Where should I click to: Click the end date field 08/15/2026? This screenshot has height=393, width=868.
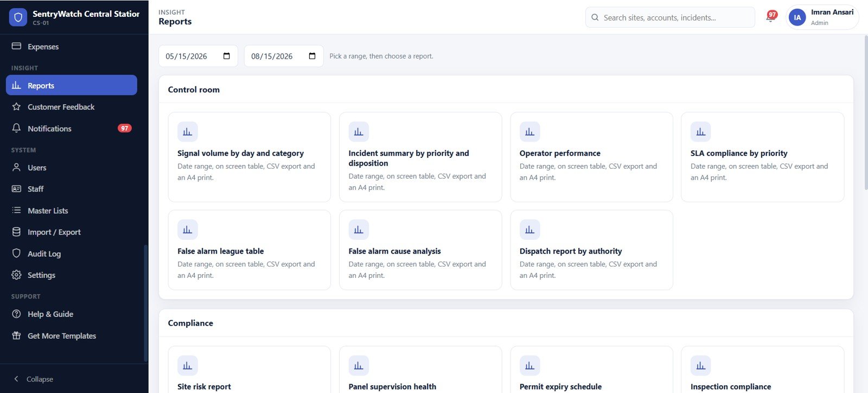[284, 56]
